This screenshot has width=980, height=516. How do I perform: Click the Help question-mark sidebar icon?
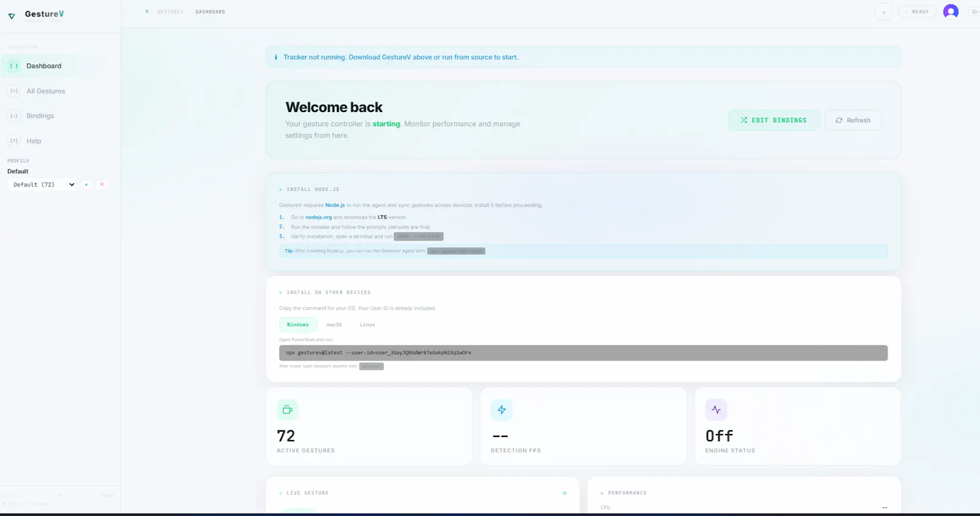tap(14, 141)
